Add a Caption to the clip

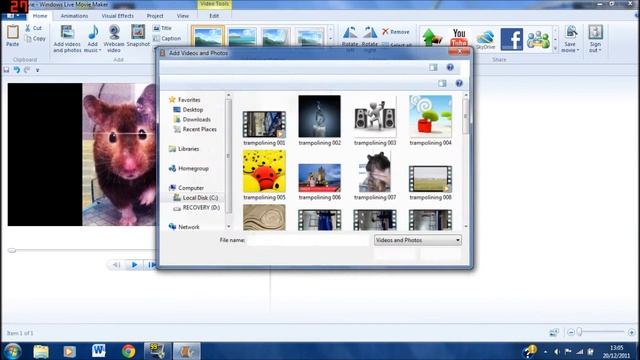[167, 38]
